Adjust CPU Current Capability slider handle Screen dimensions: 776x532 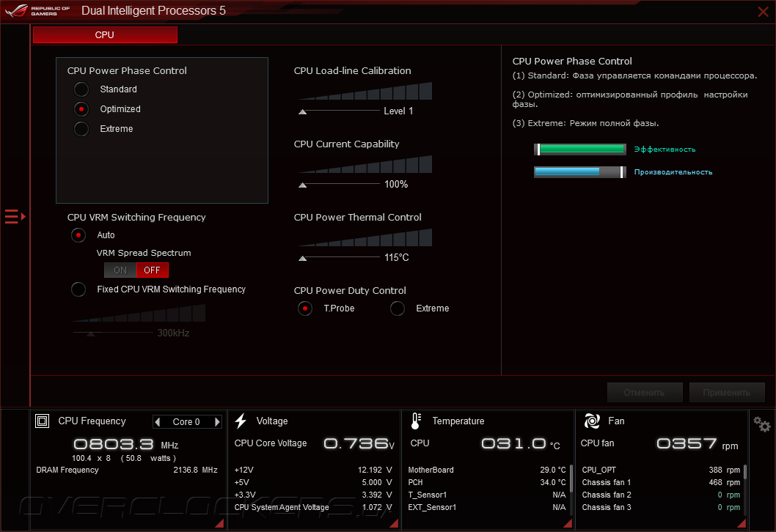(x=302, y=185)
